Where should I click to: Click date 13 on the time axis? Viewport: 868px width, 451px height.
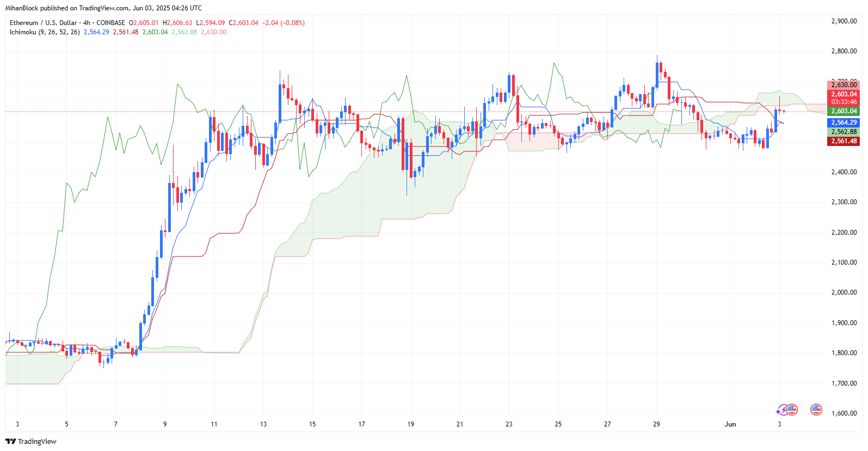tap(263, 424)
